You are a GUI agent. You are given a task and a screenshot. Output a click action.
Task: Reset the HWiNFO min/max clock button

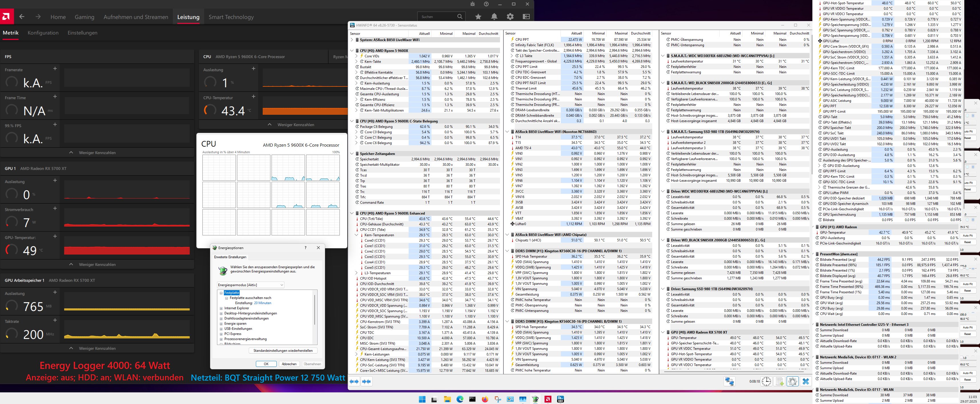pyautogui.click(x=766, y=381)
